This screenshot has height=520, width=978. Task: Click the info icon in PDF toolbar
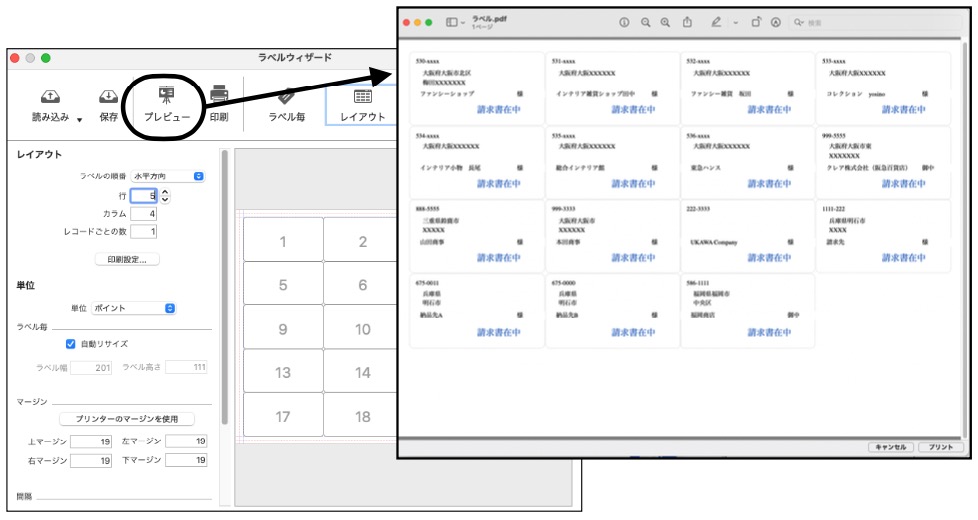point(624,22)
